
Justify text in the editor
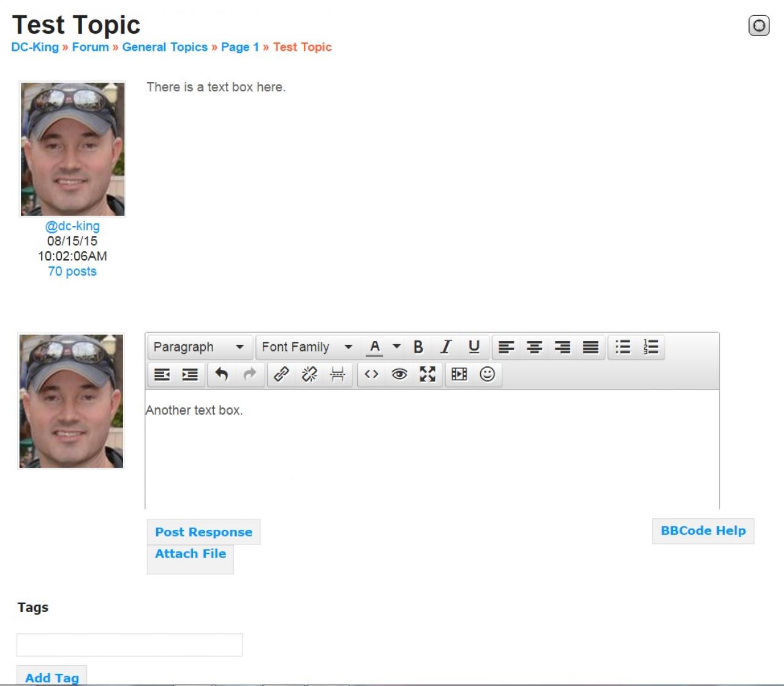click(x=591, y=347)
